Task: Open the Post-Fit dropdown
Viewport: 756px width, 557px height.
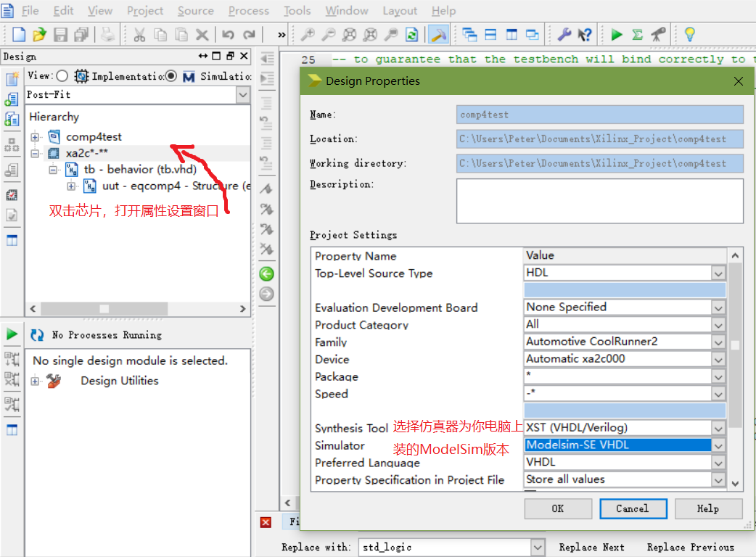Action: click(243, 94)
